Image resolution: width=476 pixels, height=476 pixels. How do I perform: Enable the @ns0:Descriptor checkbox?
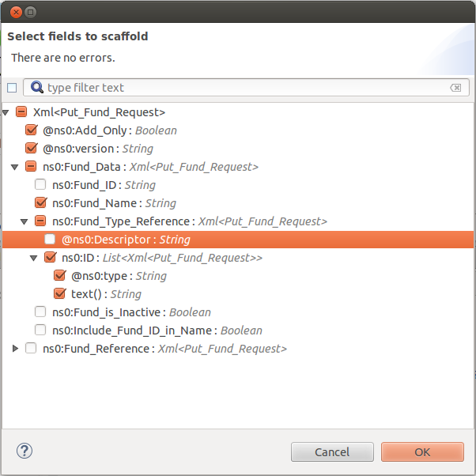point(50,240)
